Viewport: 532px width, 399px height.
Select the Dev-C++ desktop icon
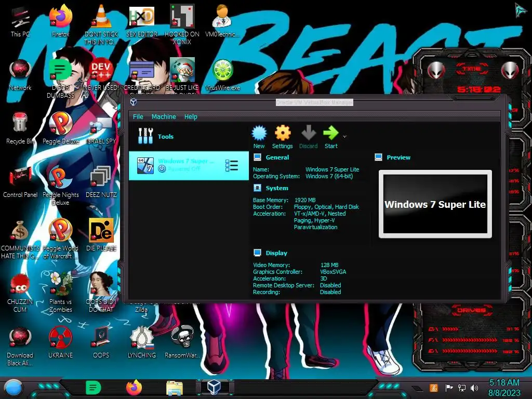pyautogui.click(x=101, y=71)
